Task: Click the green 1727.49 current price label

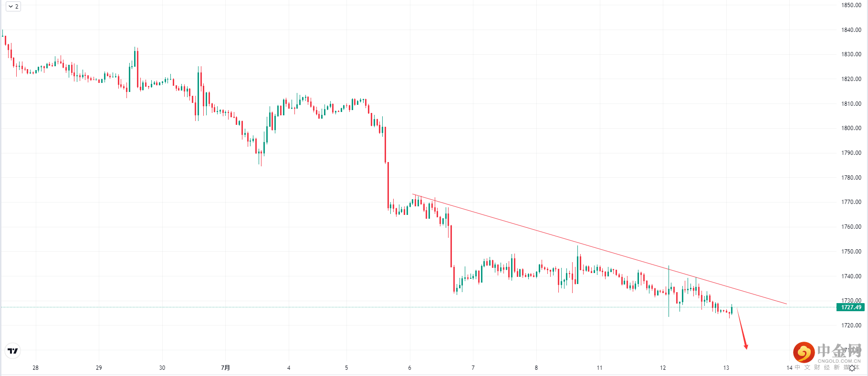Action: point(851,307)
